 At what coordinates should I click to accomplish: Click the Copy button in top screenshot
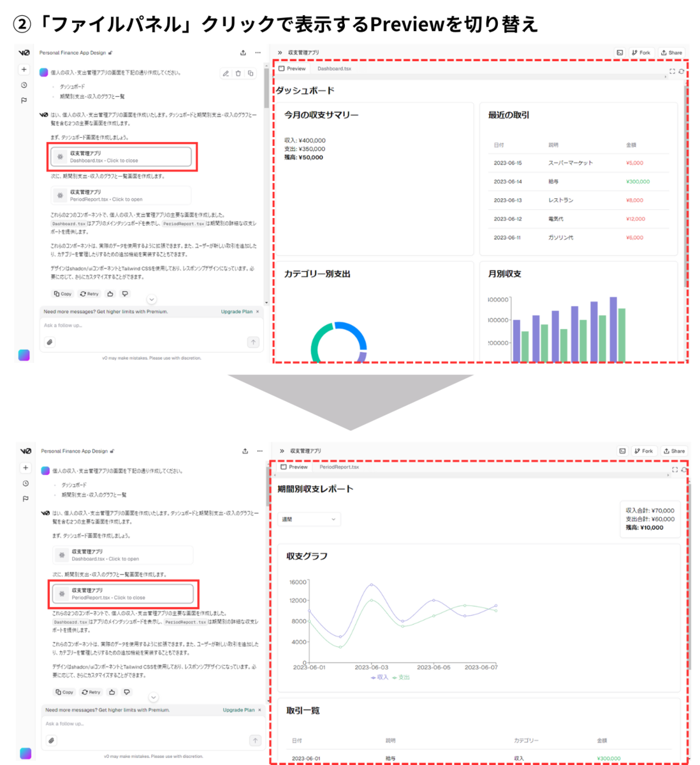pyautogui.click(x=62, y=294)
